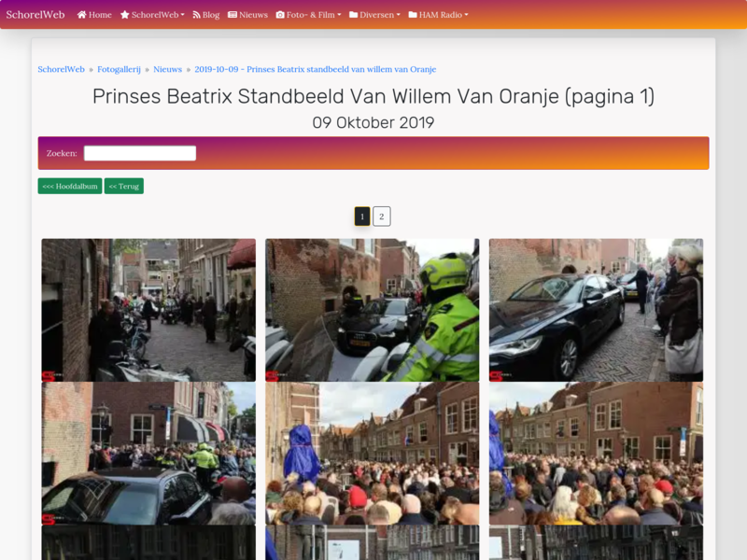Open the Nieuws menu item
The height and width of the screenshot is (560, 747).
click(247, 15)
